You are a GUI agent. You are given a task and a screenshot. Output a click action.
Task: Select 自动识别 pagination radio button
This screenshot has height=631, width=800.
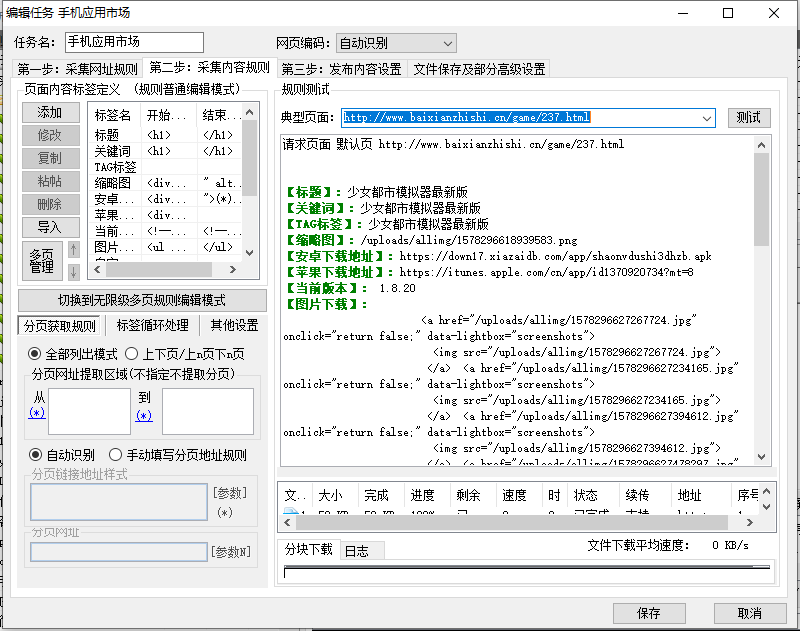point(62,455)
